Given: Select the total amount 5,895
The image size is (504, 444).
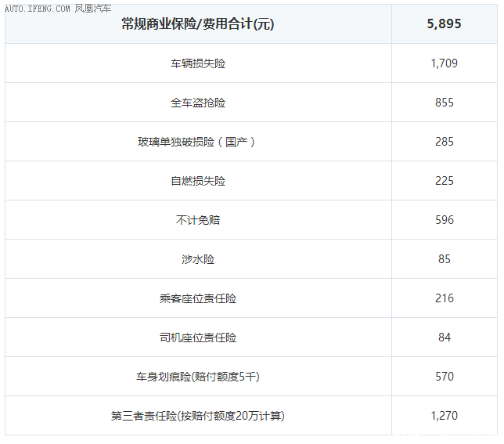Looking at the screenshot, I should tap(444, 24).
